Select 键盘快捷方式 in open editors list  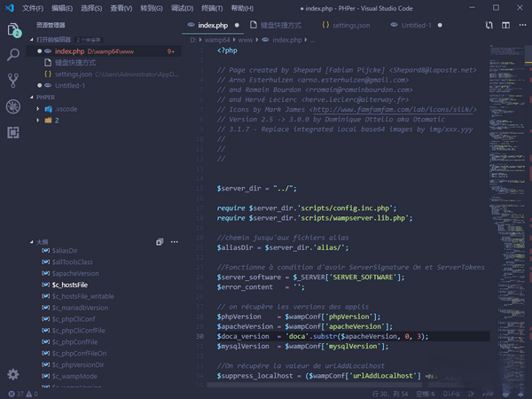(104, 63)
